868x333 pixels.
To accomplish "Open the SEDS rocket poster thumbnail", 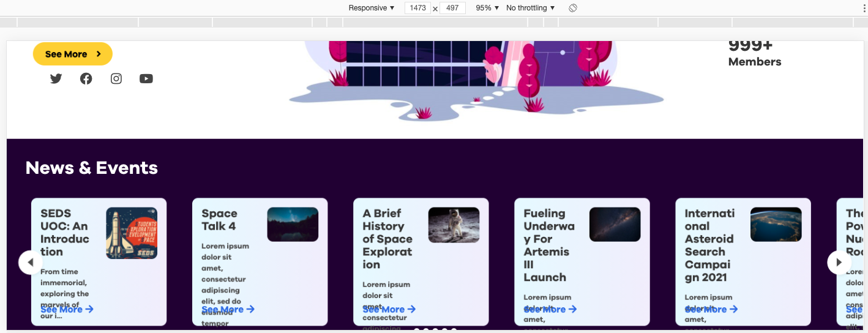I will 132,233.
